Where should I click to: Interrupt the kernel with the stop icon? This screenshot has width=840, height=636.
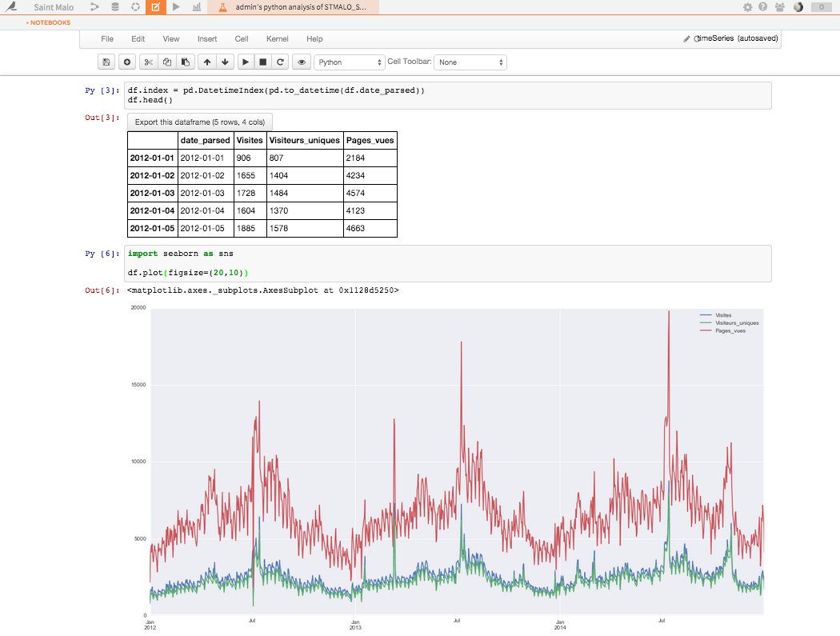[x=263, y=62]
